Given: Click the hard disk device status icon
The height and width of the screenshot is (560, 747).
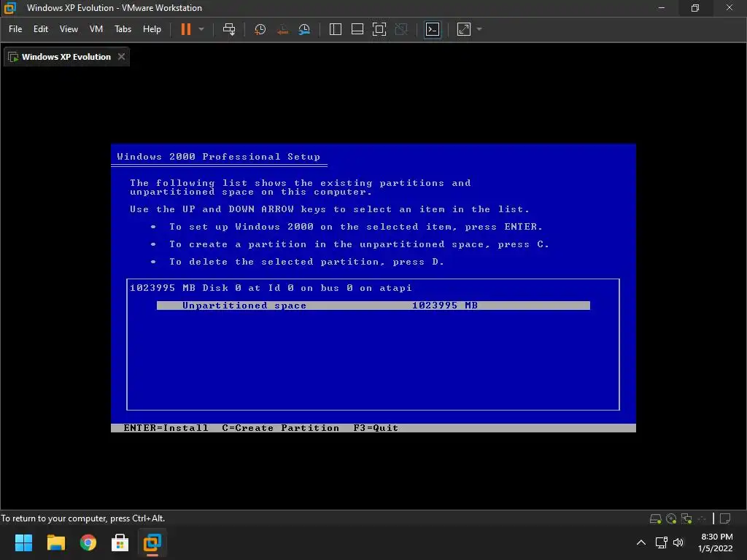Looking at the screenshot, I should coord(656,518).
